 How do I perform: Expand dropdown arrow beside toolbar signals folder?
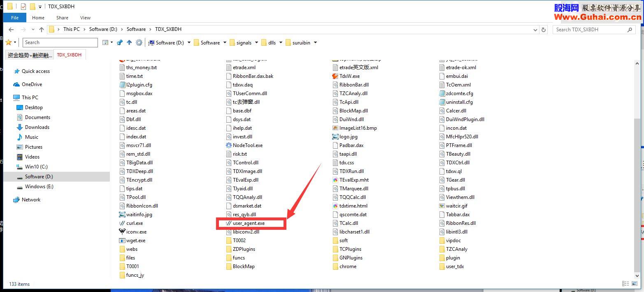(256, 42)
